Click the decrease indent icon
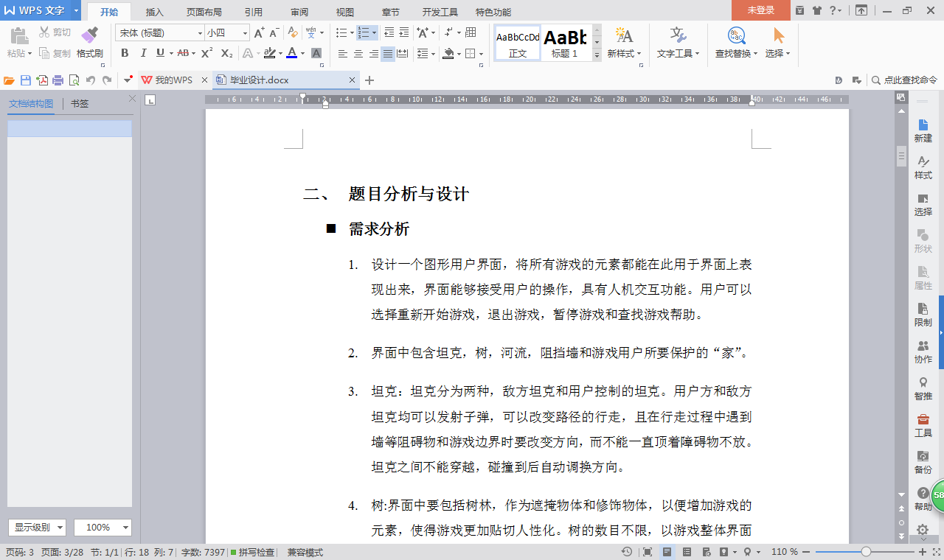 click(389, 32)
